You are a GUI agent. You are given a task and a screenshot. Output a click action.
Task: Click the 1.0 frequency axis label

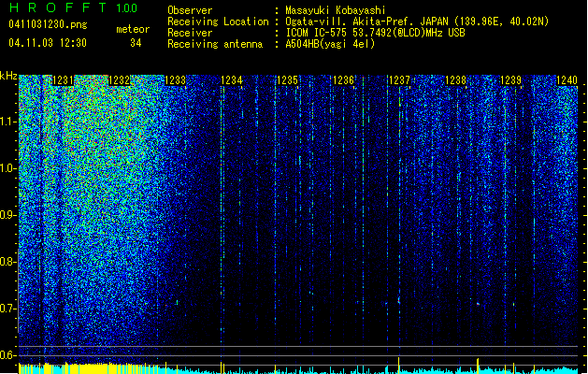[x=8, y=168]
